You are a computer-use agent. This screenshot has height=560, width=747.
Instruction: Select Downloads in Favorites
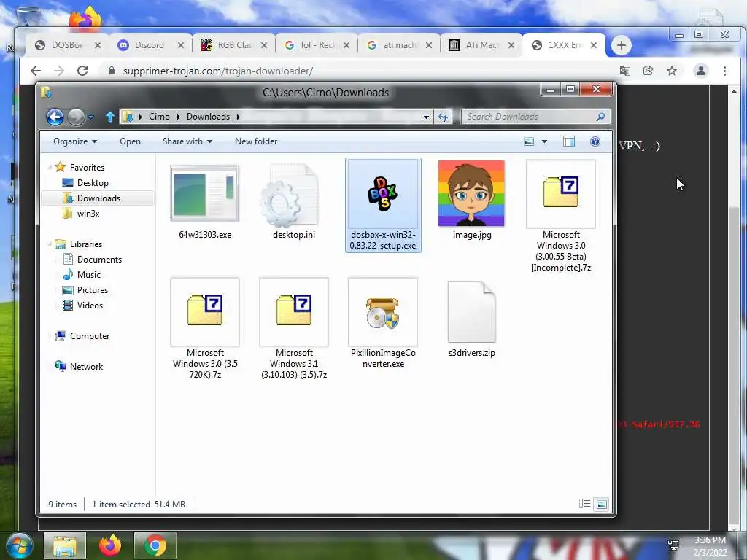(98, 198)
